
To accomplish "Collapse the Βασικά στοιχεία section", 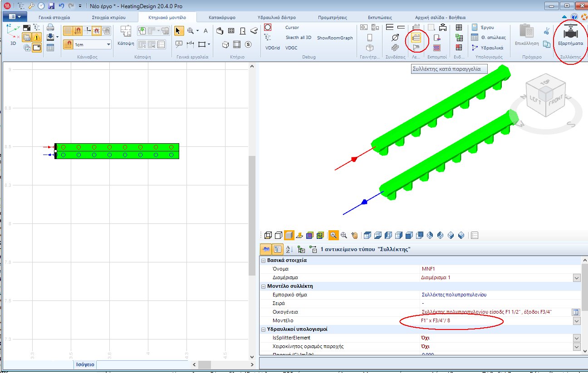I will [x=263, y=260].
